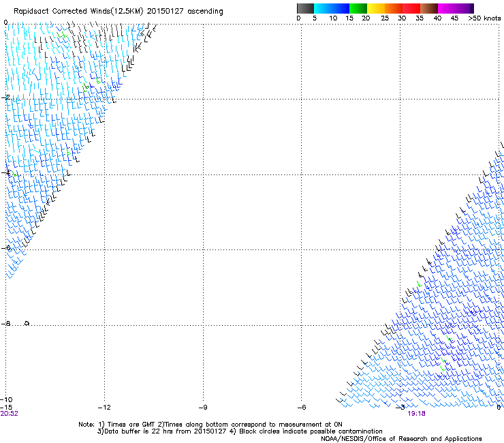Click the yellow 20-25 knots legend segment
The height and width of the screenshot is (443, 504).
click(x=376, y=8)
